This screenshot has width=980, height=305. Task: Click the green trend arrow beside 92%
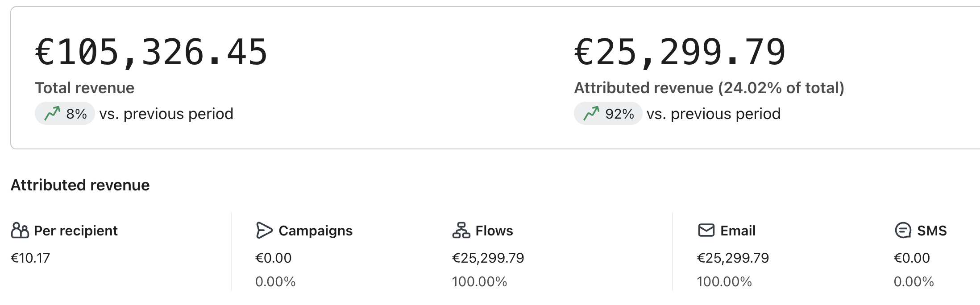tap(591, 114)
